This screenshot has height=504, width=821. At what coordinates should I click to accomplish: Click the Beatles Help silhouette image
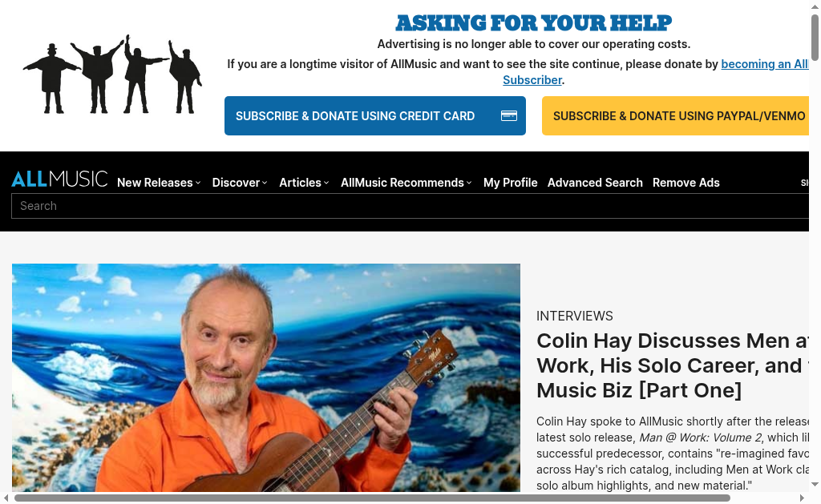(112, 74)
